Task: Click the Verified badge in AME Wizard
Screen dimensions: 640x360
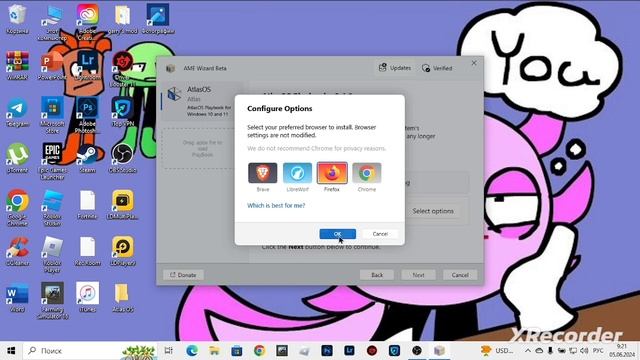Action: tap(437, 68)
